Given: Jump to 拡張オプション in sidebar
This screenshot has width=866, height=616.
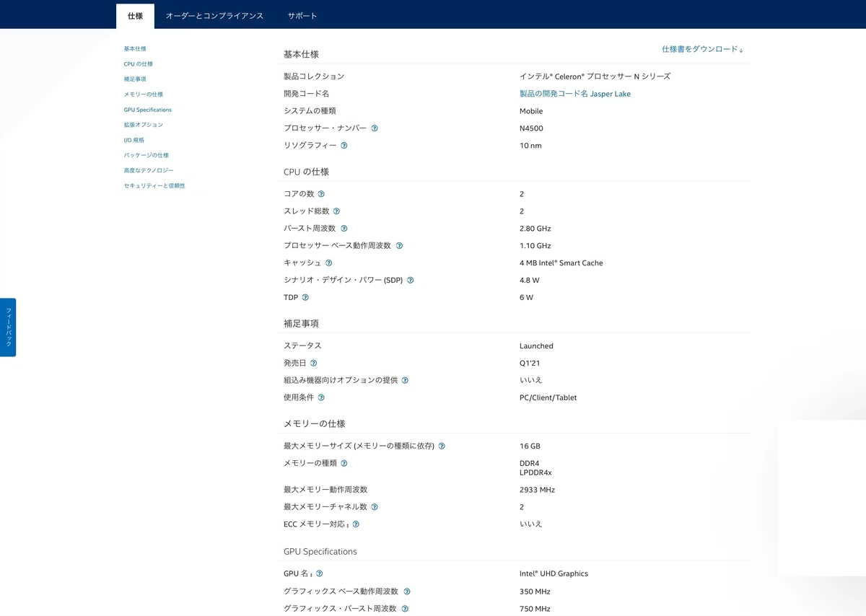Looking at the screenshot, I should click(144, 125).
